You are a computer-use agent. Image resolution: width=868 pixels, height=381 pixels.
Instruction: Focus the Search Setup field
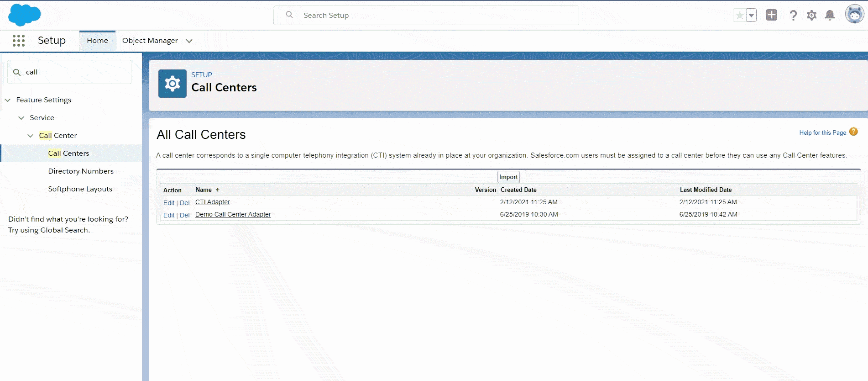click(426, 15)
